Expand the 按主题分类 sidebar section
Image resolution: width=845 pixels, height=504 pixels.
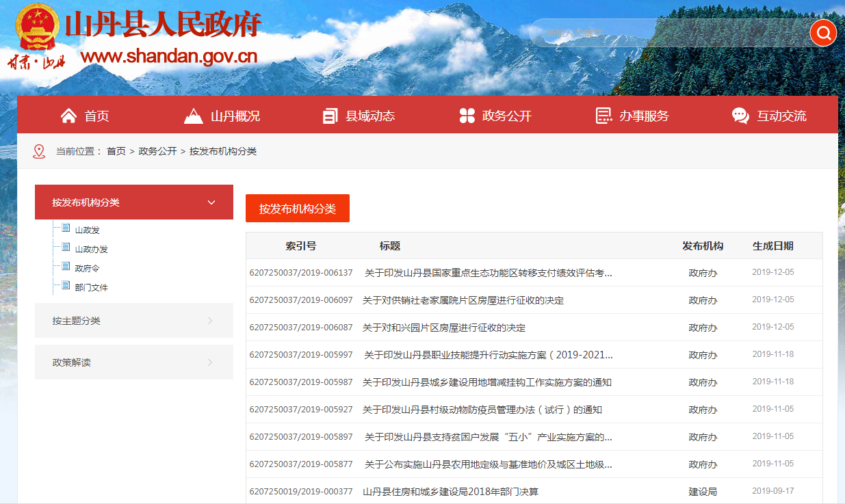[x=209, y=321]
